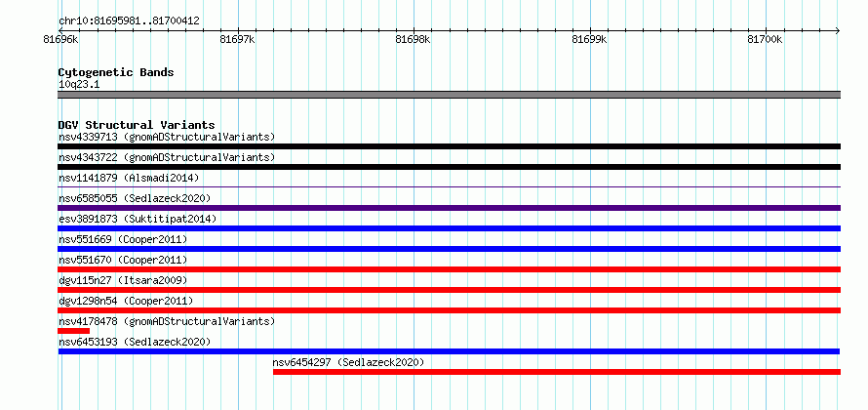Click the 81697k ruler position
This screenshot has height=410, width=868.
pos(237,40)
